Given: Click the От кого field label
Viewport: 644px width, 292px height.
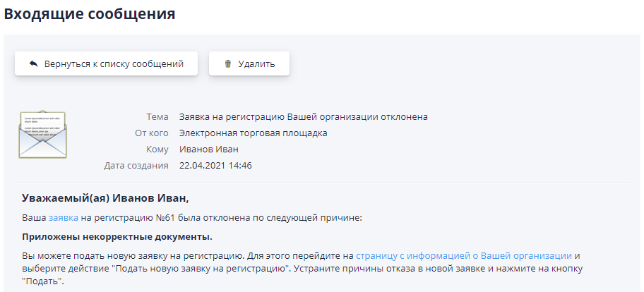Looking at the screenshot, I should tap(151, 133).
